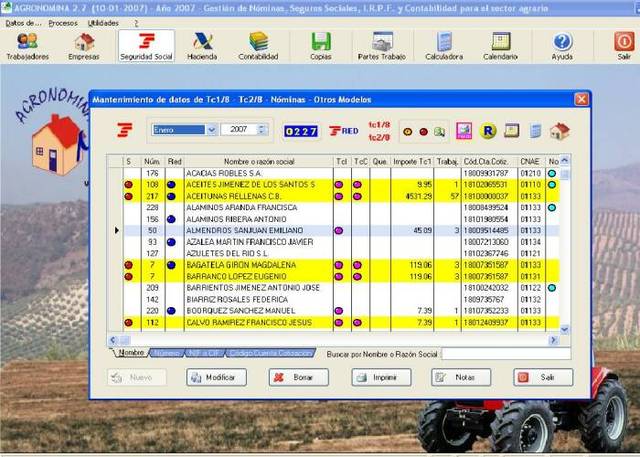Click the pink framed picture icon
Image resolution: width=640 pixels, height=457 pixels.
click(464, 131)
